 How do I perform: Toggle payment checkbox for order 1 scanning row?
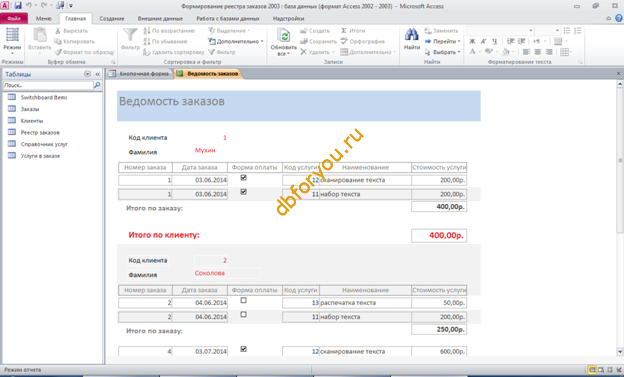pyautogui.click(x=244, y=178)
